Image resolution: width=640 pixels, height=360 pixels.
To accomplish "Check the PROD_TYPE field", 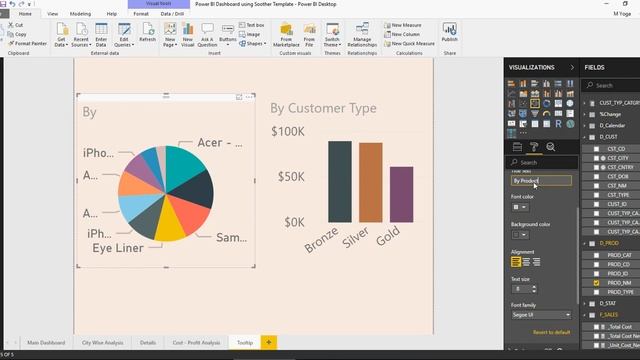I will pos(596,292).
